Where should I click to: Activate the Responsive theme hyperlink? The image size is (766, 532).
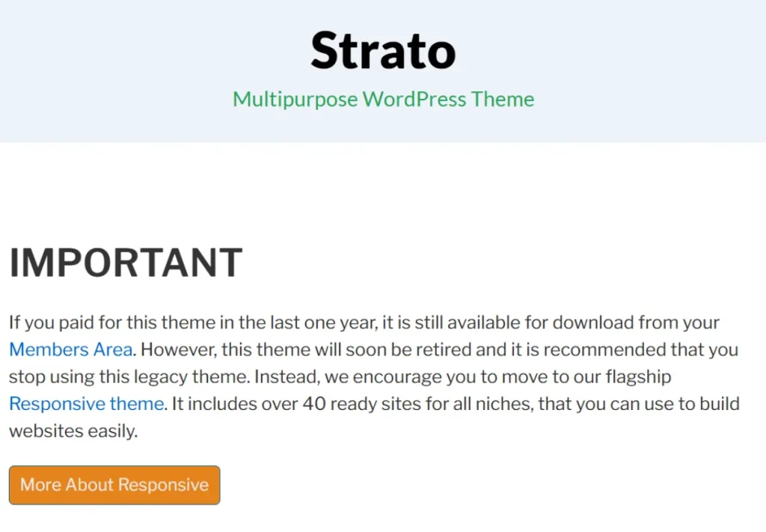click(x=86, y=403)
